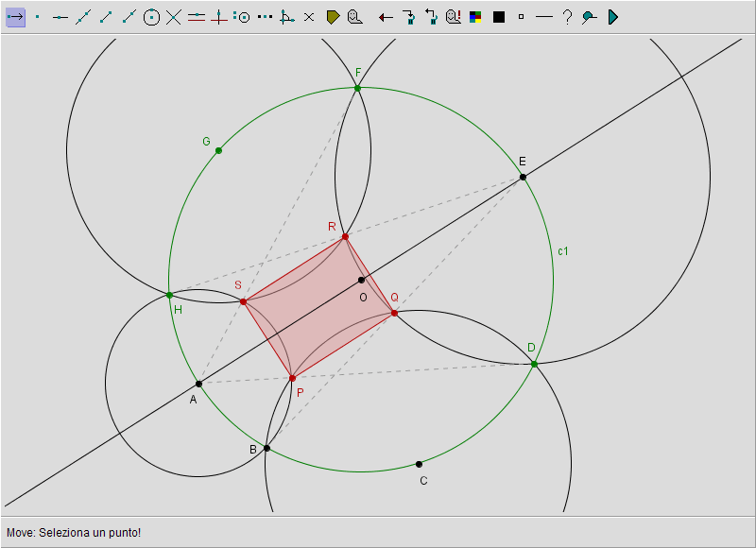Click the red Back arrow icon
This screenshot has width=756, height=548.
[x=386, y=17]
